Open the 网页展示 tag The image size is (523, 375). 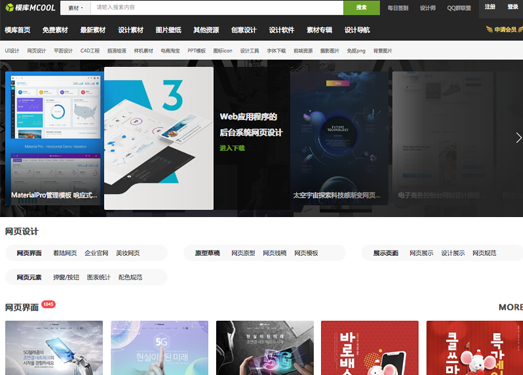421,253
